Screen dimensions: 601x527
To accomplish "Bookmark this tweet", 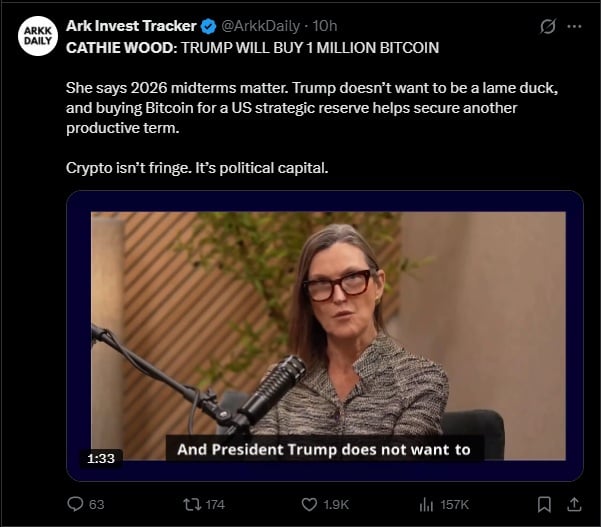I will pos(544,504).
